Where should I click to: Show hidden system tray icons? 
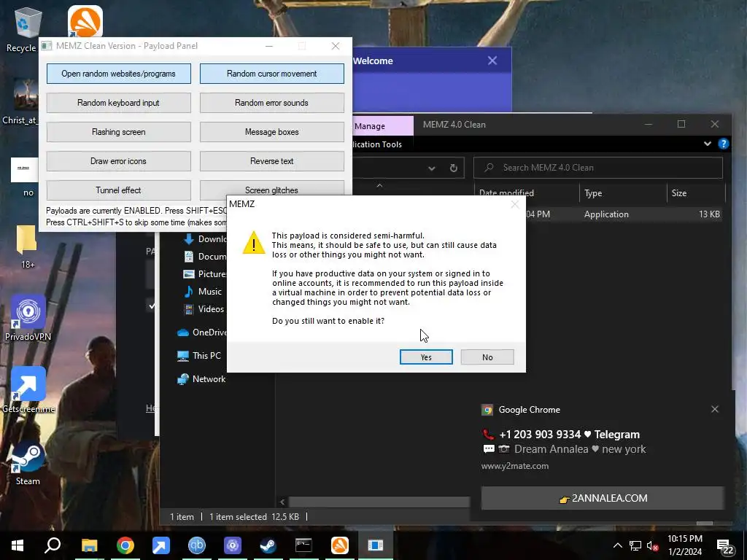coord(617,545)
